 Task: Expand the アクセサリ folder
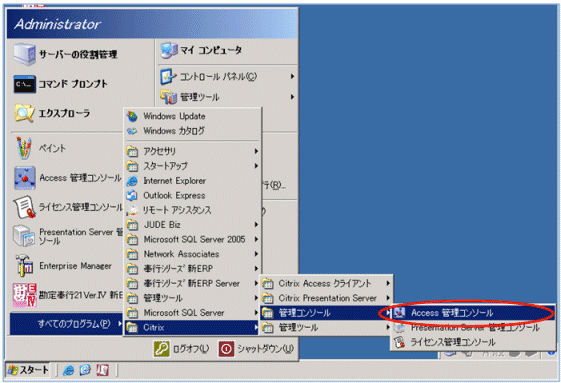[192, 151]
